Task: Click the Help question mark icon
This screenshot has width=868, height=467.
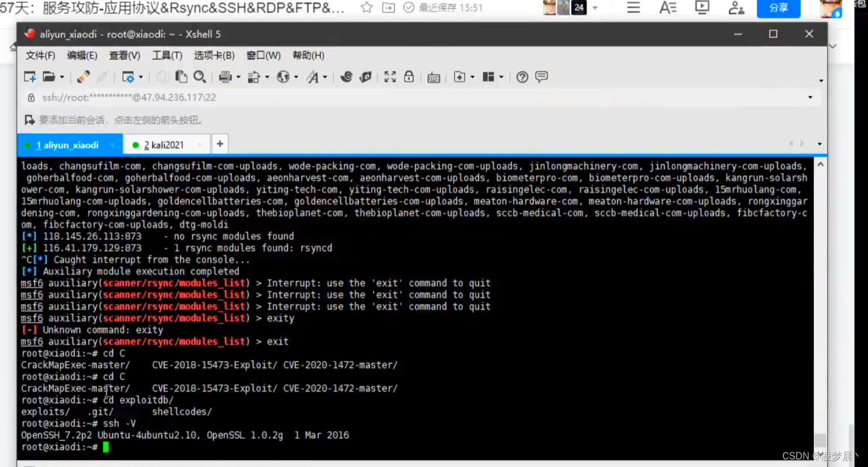Action: point(522,77)
